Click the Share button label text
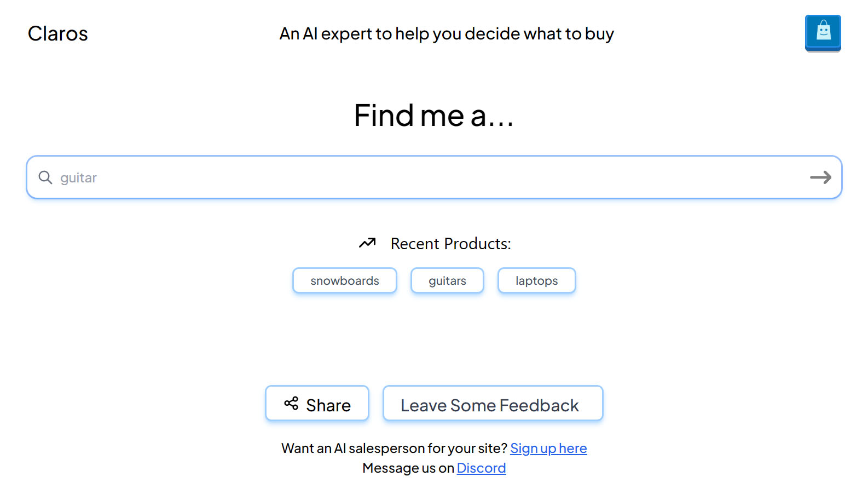The width and height of the screenshot is (868, 488). click(x=328, y=405)
